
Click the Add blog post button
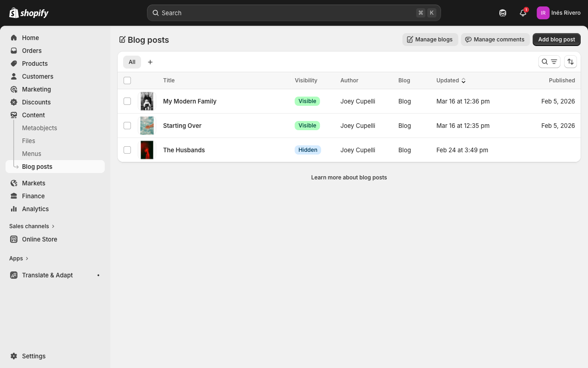556,40
